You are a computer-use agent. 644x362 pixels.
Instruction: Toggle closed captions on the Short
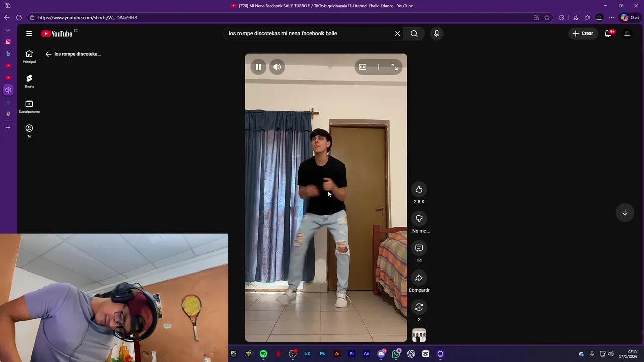pyautogui.click(x=362, y=67)
